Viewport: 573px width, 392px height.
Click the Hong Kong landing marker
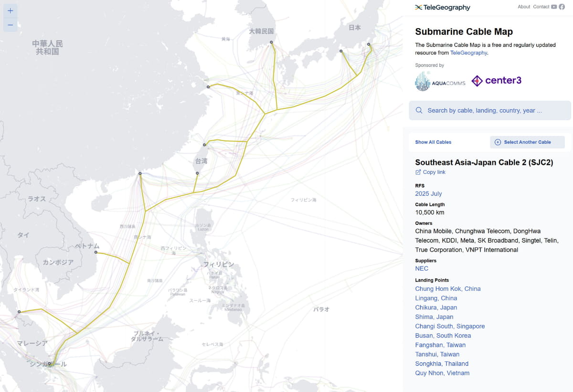point(140,173)
